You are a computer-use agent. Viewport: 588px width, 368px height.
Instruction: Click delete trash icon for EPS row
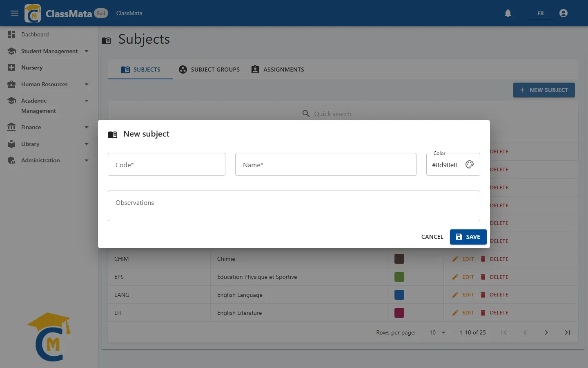pyautogui.click(x=483, y=277)
